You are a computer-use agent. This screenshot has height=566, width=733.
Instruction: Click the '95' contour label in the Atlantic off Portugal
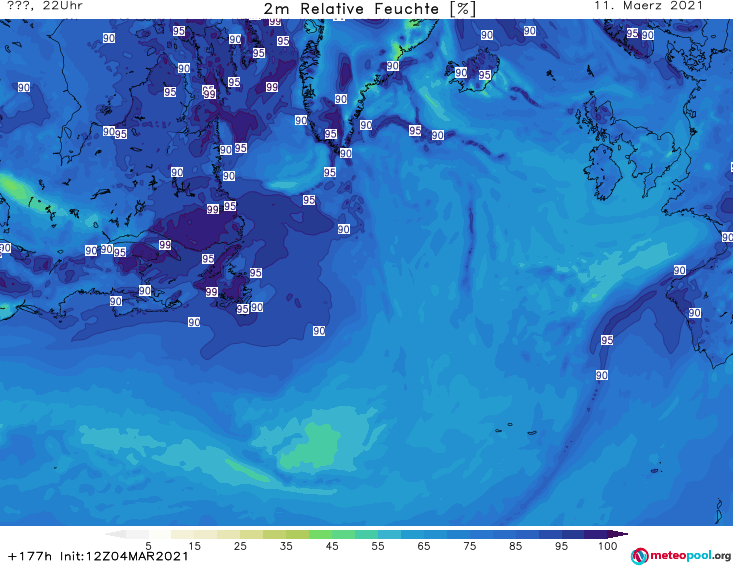click(607, 340)
